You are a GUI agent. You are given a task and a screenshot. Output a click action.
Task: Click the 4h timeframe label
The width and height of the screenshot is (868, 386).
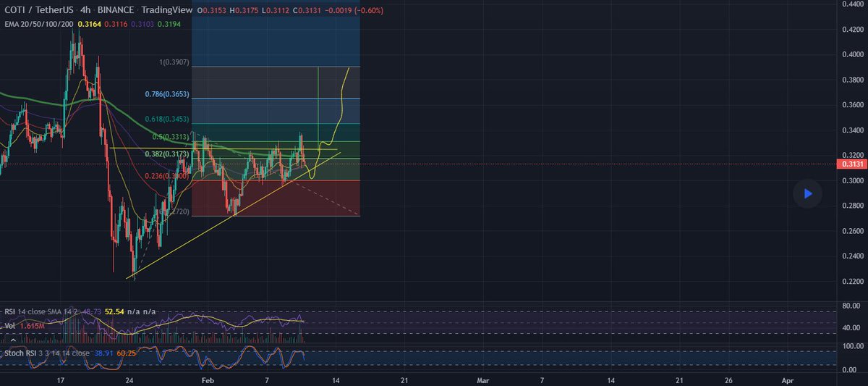coord(85,11)
